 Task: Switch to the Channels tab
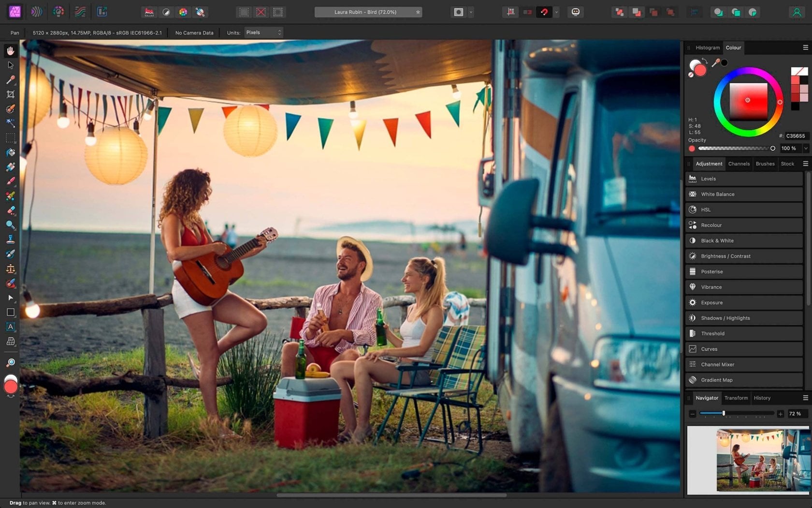point(739,164)
